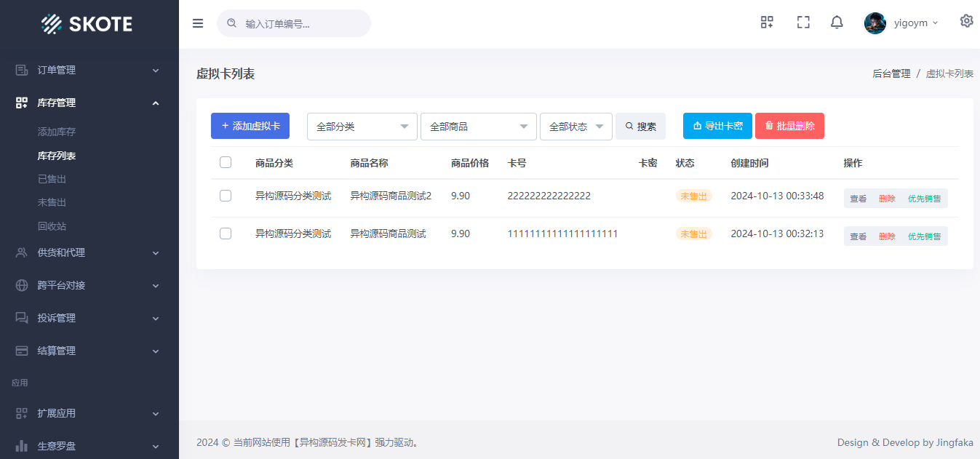Click the SKOTE logo
This screenshot has height=459, width=980.
87,24
